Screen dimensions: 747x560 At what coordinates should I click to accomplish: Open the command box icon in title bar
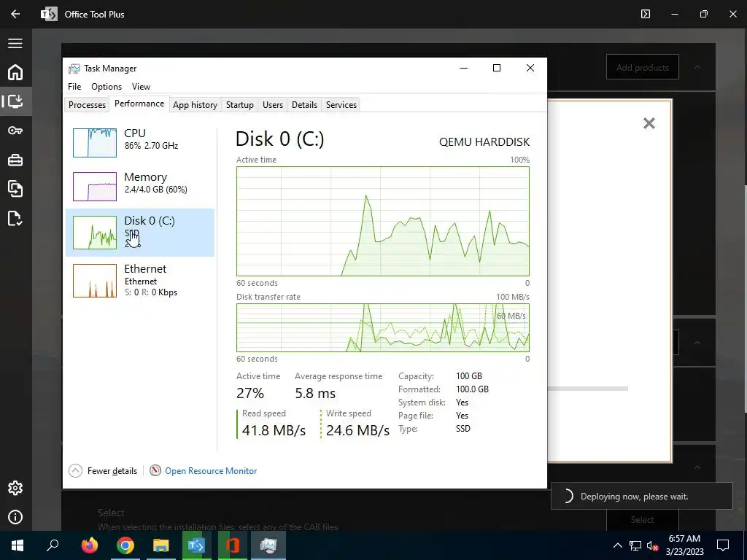pyautogui.click(x=646, y=15)
